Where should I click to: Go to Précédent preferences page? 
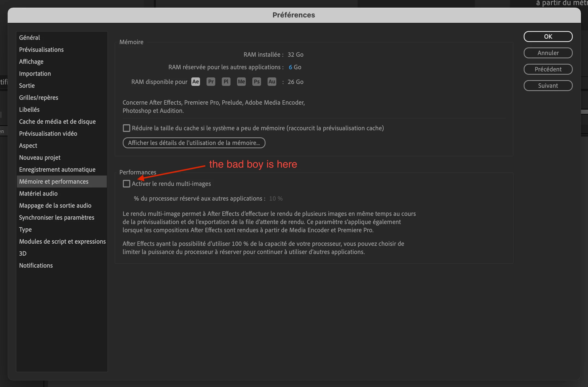(x=548, y=69)
